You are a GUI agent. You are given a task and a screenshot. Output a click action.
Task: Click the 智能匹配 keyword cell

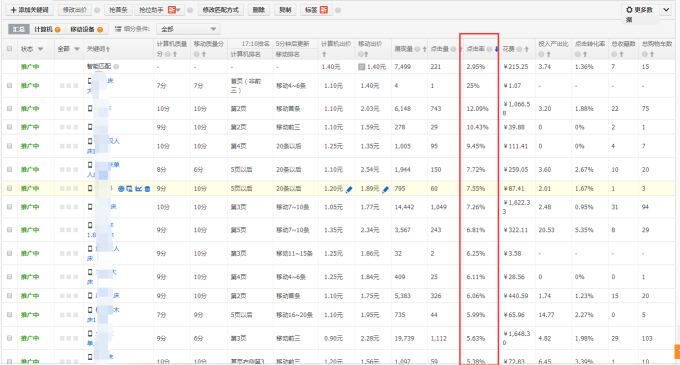(99, 67)
